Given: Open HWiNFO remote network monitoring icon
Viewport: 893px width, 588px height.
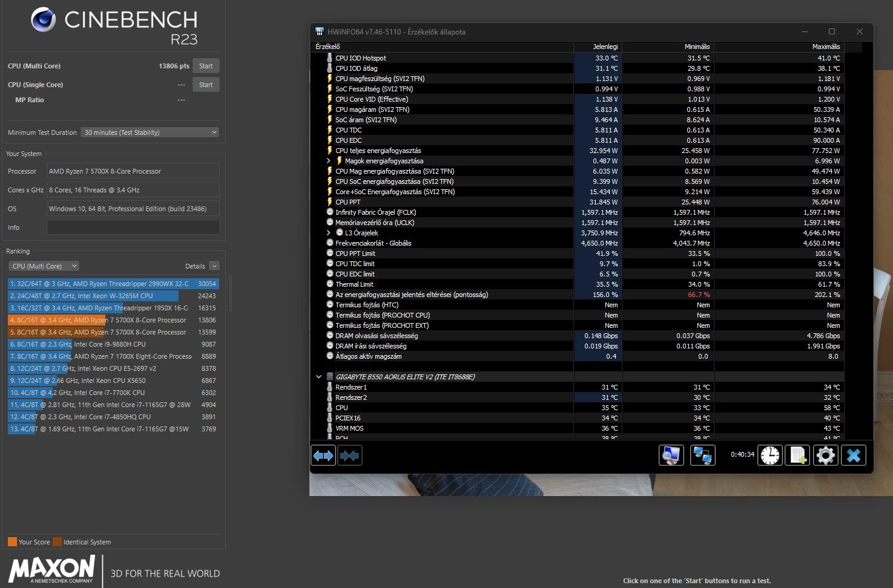Looking at the screenshot, I should (x=702, y=455).
